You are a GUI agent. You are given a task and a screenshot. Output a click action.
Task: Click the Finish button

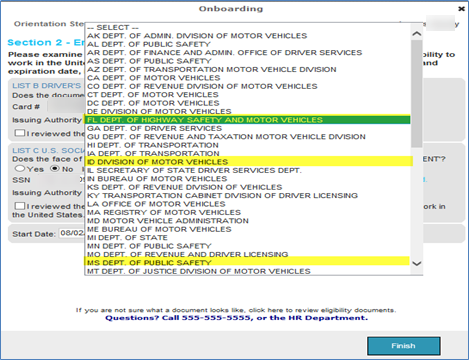click(404, 346)
